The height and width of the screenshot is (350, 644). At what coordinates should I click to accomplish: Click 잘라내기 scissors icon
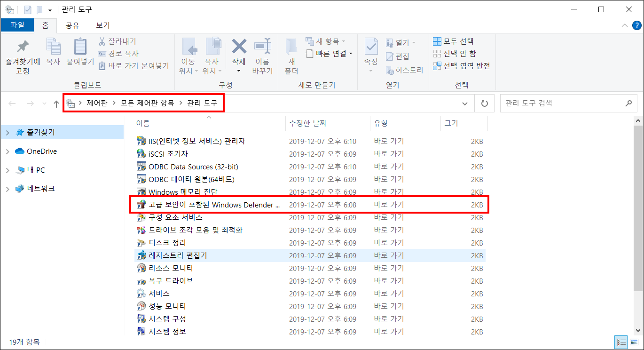click(102, 42)
